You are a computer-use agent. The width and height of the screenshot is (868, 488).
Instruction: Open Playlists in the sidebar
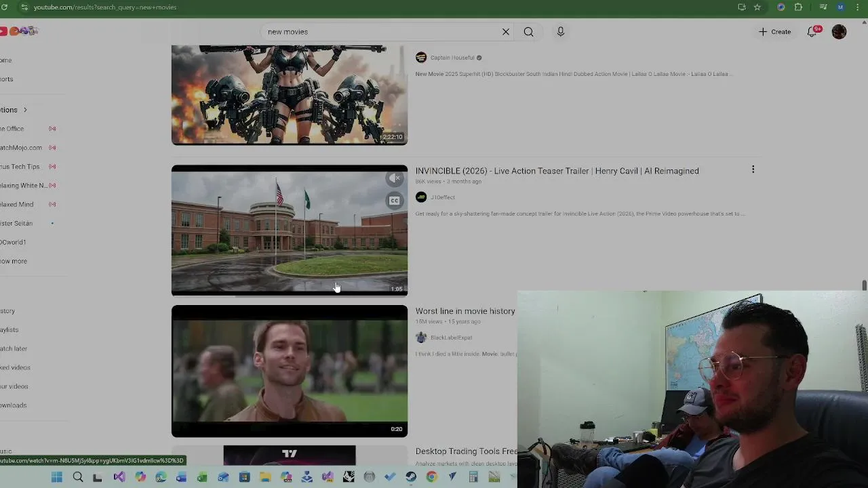[9, 330]
